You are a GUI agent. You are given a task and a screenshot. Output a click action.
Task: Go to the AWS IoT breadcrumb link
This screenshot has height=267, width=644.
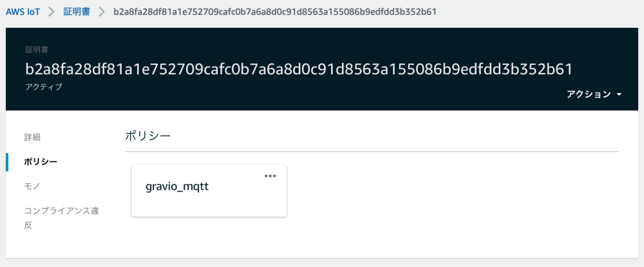pyautogui.click(x=23, y=12)
